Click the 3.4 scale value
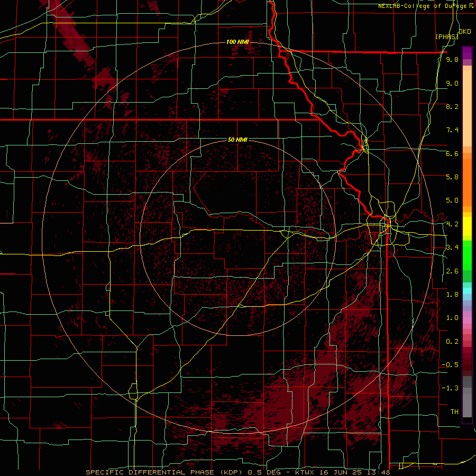 pyautogui.click(x=452, y=248)
